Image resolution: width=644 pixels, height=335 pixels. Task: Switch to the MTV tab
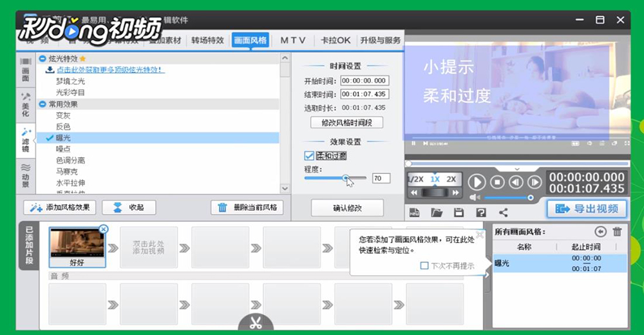pyautogui.click(x=293, y=41)
